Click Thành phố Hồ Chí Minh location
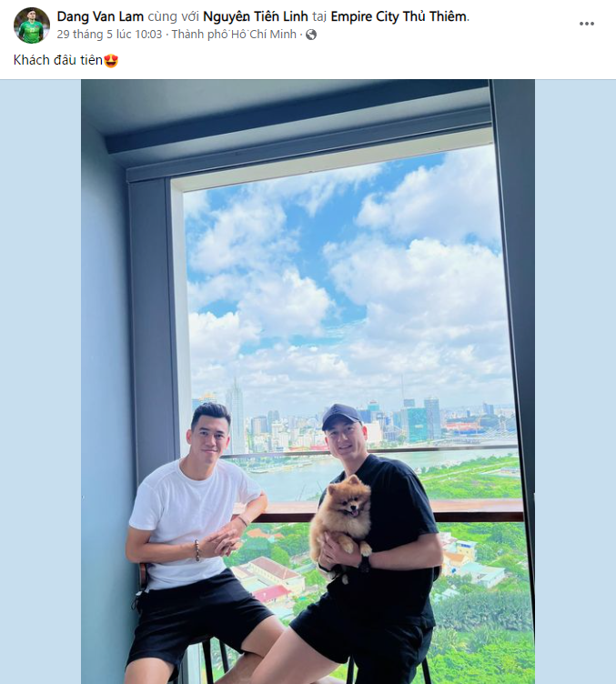This screenshot has height=684, width=616. coord(234,34)
